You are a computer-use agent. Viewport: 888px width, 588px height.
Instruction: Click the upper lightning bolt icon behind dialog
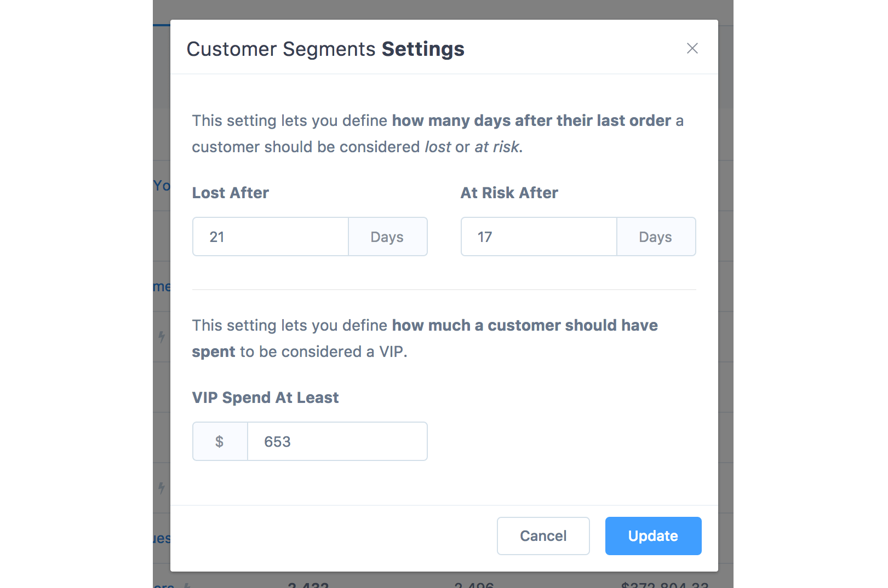[162, 337]
